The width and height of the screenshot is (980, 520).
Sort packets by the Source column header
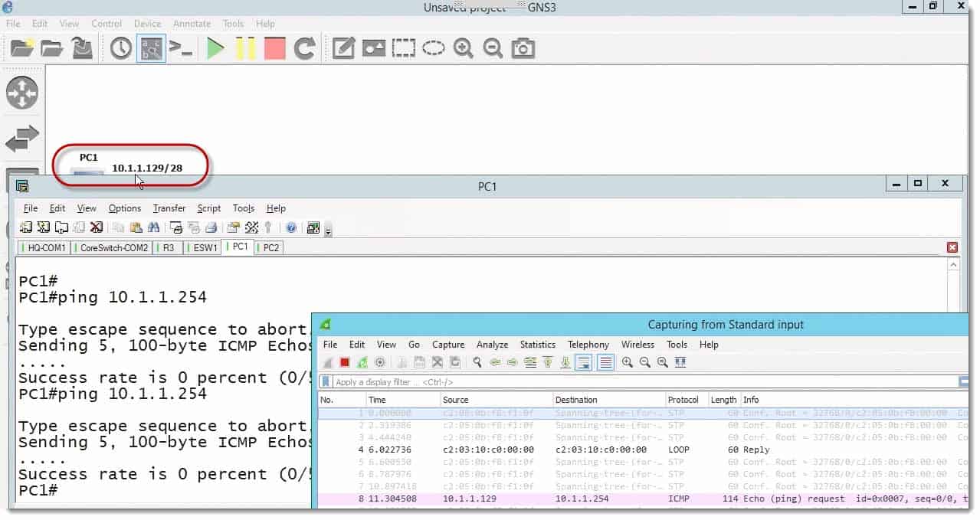pyautogui.click(x=497, y=400)
